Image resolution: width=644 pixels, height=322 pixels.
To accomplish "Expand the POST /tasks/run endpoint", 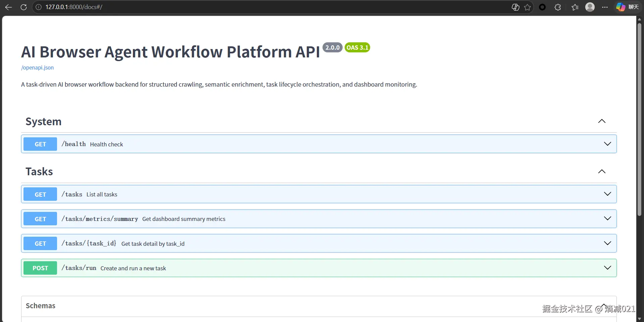I will click(x=607, y=268).
